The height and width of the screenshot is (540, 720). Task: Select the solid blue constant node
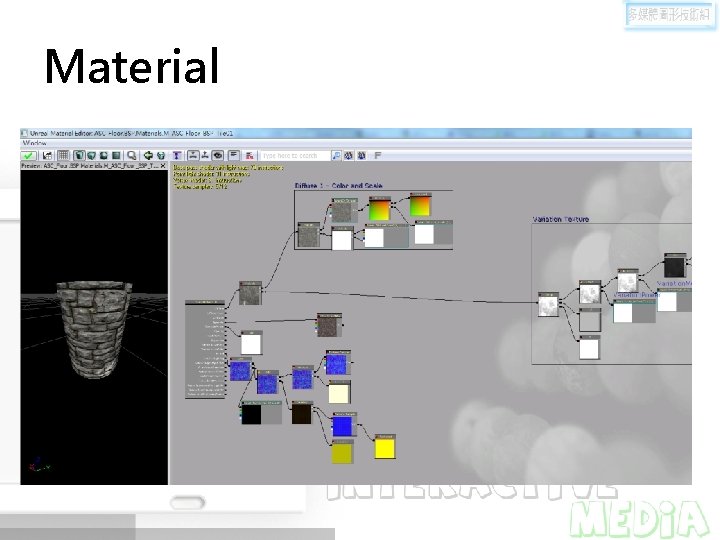(x=343, y=425)
